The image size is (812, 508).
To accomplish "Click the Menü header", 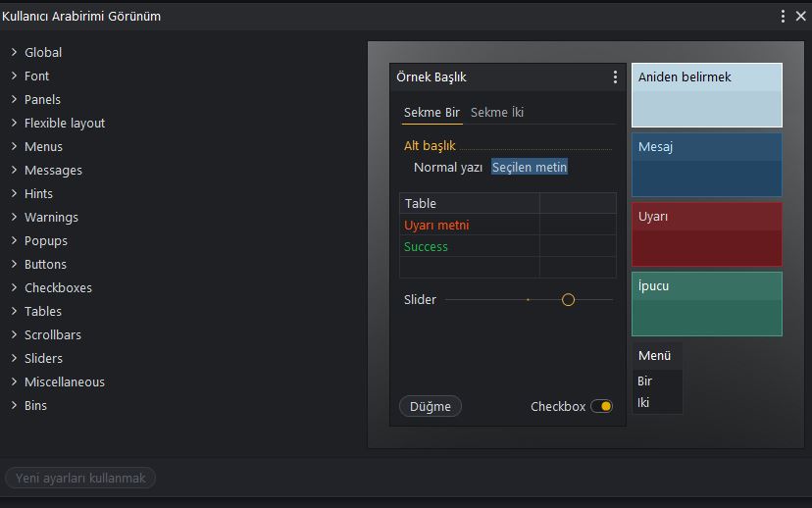I will pos(657,356).
